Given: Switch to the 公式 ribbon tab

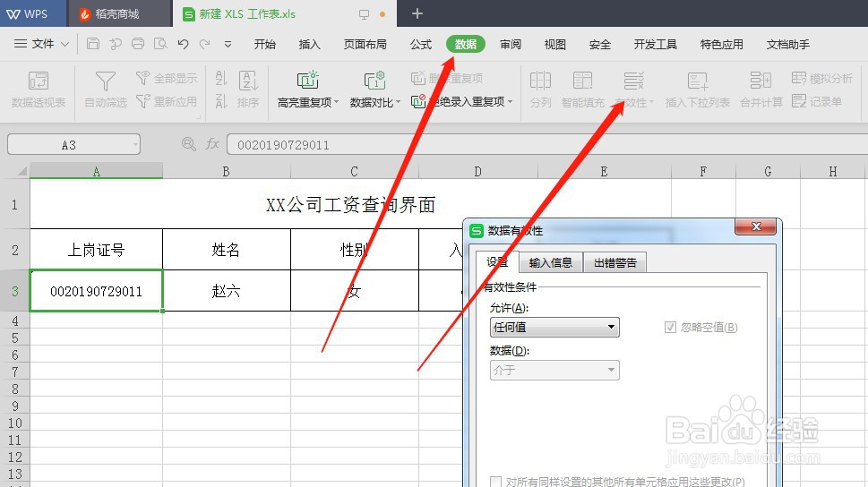Looking at the screenshot, I should point(421,44).
